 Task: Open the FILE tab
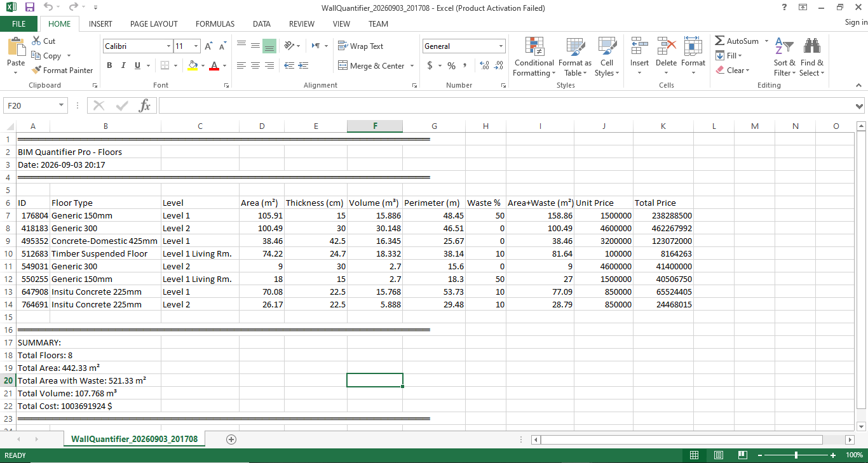tap(19, 23)
